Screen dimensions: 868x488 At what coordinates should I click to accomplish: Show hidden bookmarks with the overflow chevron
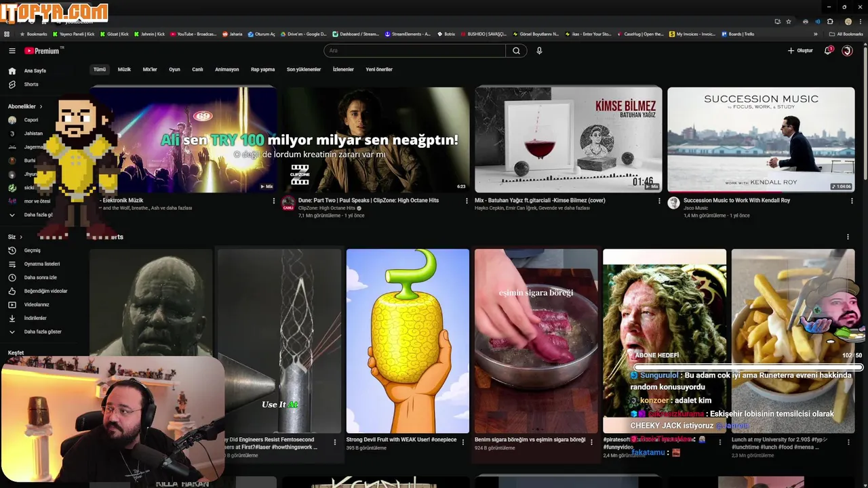(x=816, y=34)
